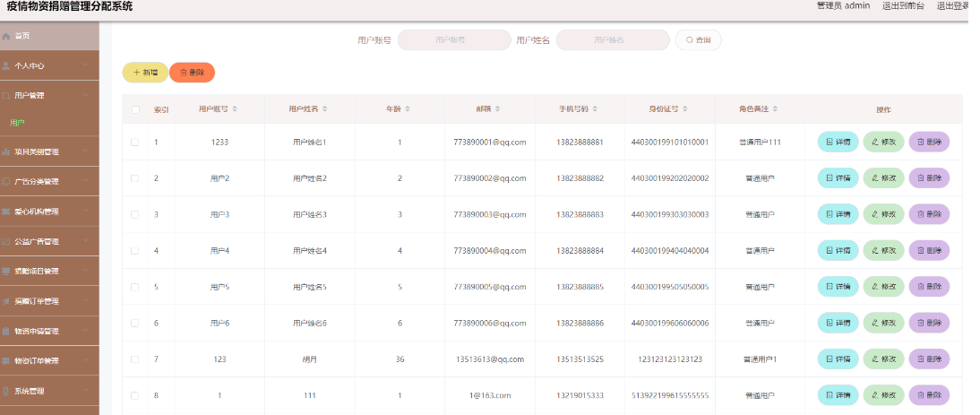Screen dimensions: 980x415
Task: Check the checkbox for row 7 (胡月)
Action: pyautogui.click(x=135, y=359)
